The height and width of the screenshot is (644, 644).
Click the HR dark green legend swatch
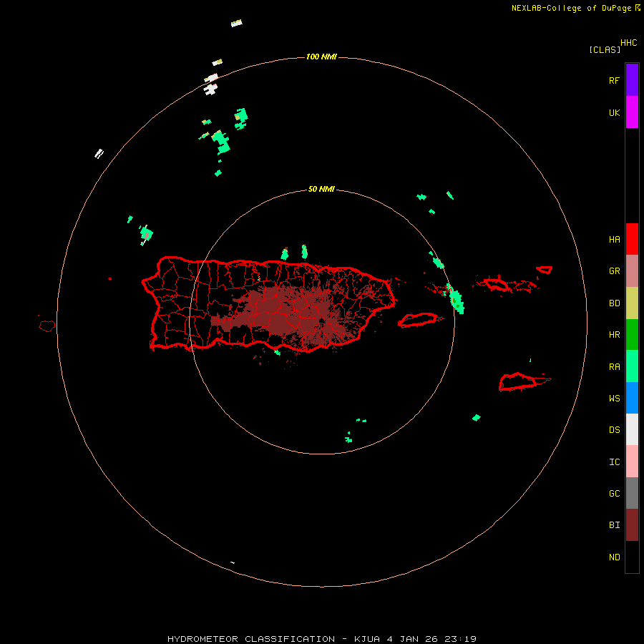click(x=632, y=335)
